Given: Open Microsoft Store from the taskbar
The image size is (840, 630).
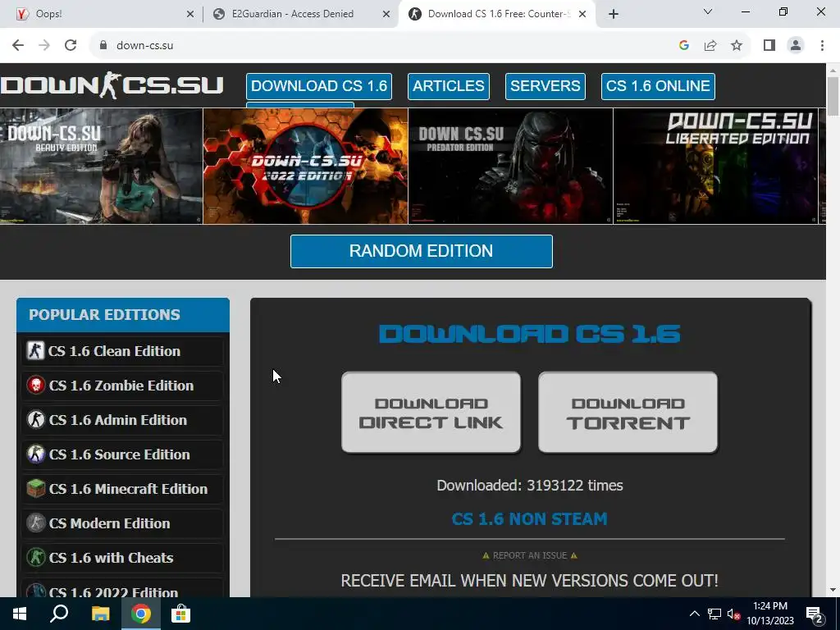Looking at the screenshot, I should coord(181,614).
